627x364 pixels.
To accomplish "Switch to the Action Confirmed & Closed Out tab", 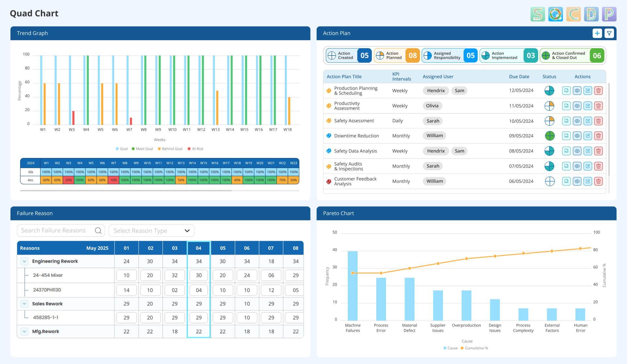I will click(x=571, y=55).
